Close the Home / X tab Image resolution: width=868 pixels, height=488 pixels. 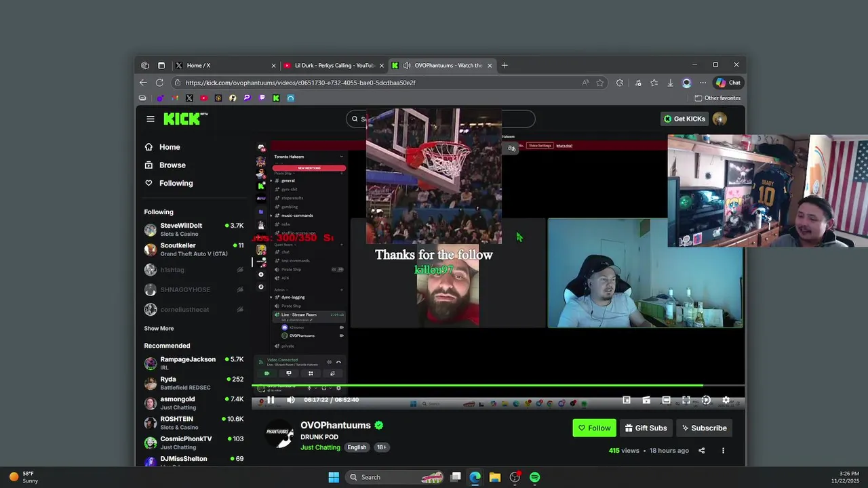pyautogui.click(x=273, y=66)
